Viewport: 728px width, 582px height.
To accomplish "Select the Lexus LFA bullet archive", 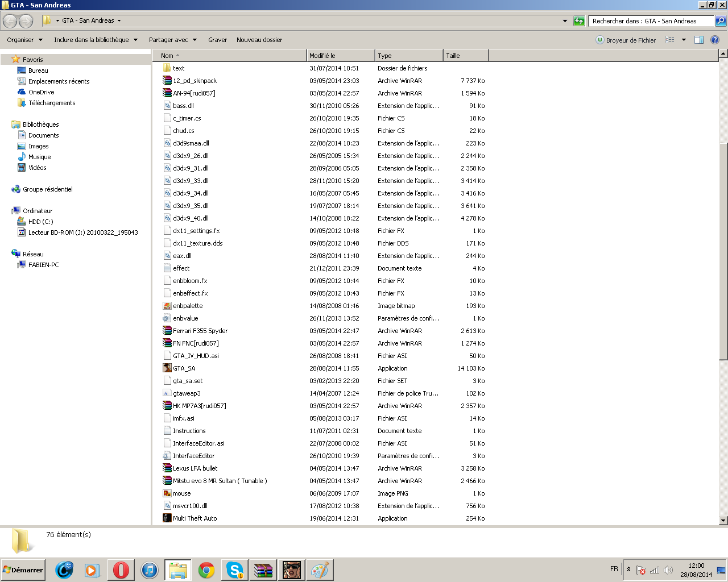I will 195,468.
